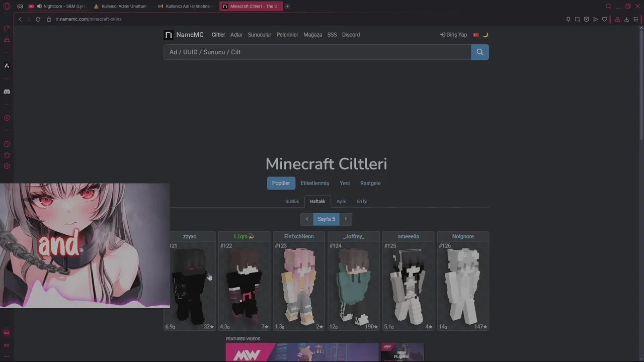Open Ciltler in the NameMC navbar
644x362 pixels.
pyautogui.click(x=218, y=35)
